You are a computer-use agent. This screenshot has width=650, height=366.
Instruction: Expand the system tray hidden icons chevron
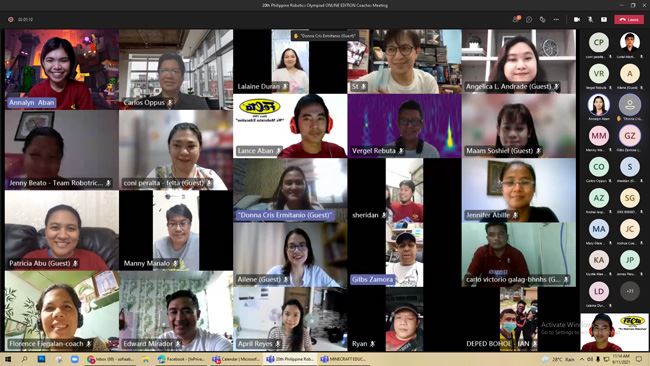tap(581, 359)
